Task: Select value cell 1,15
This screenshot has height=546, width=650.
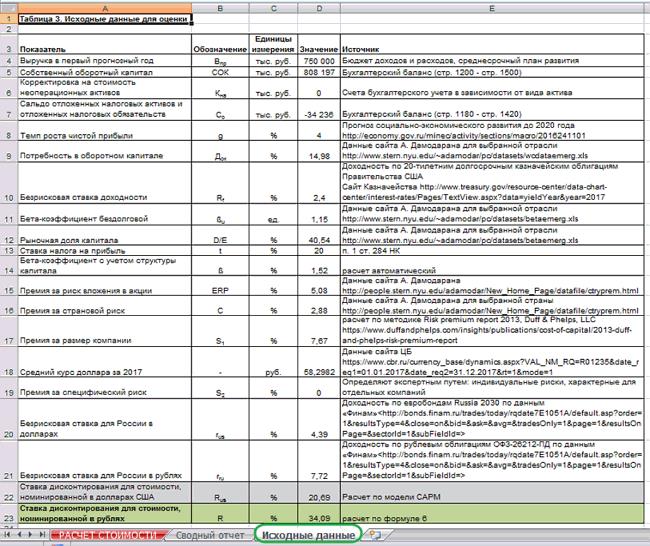Action: [x=319, y=214]
